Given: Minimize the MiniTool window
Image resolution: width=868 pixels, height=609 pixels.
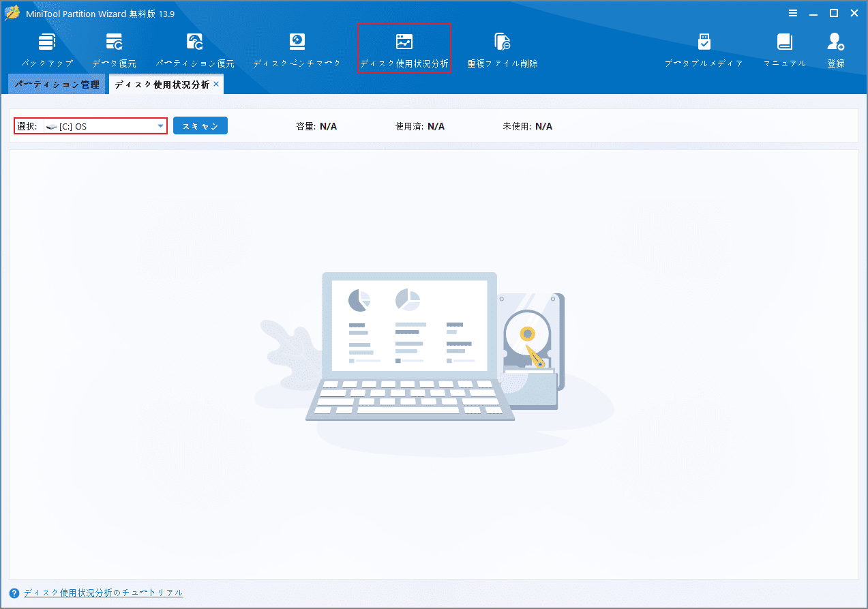Looking at the screenshot, I should coord(813,13).
